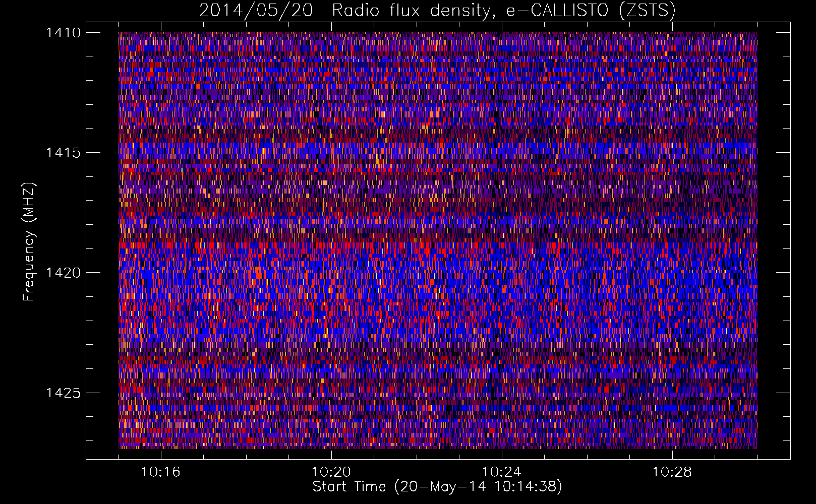Image resolution: width=816 pixels, height=504 pixels.
Task: Select the '1410' frequency axis label
Action: (x=63, y=33)
